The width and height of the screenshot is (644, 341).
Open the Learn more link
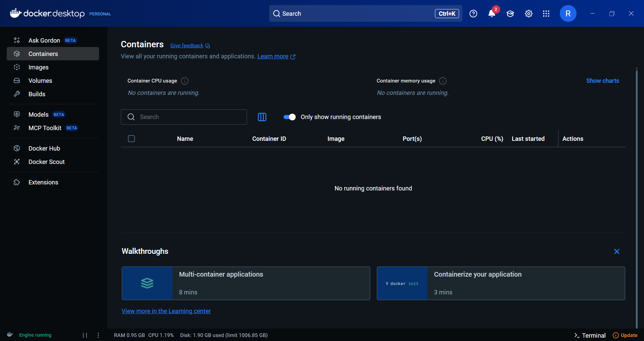tap(273, 56)
